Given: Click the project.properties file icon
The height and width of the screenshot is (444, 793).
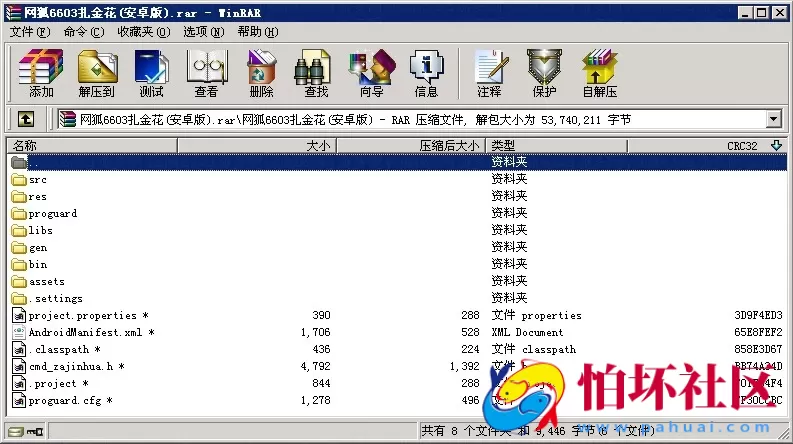Looking at the screenshot, I should 19,315.
